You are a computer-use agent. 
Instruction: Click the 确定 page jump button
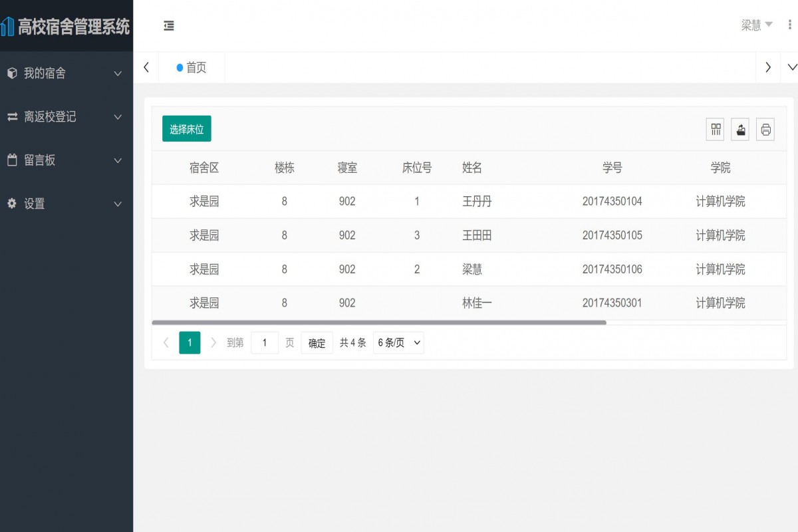point(317,342)
